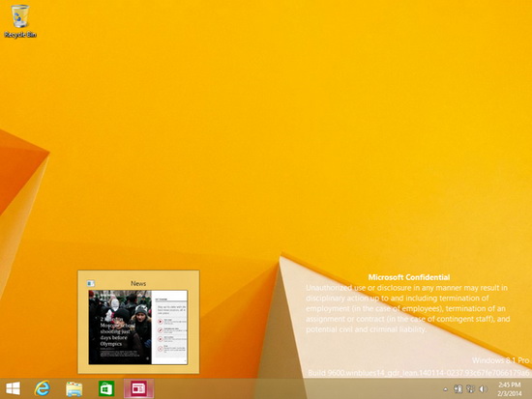Click the Recycle Bin text label

[20, 35]
